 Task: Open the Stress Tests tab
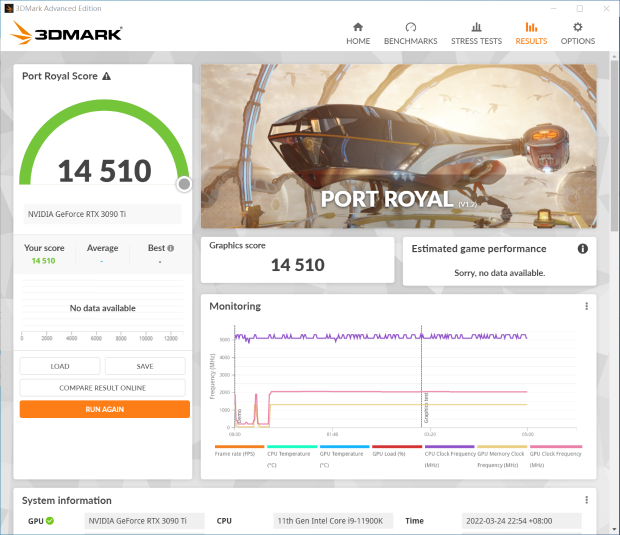[x=476, y=34]
